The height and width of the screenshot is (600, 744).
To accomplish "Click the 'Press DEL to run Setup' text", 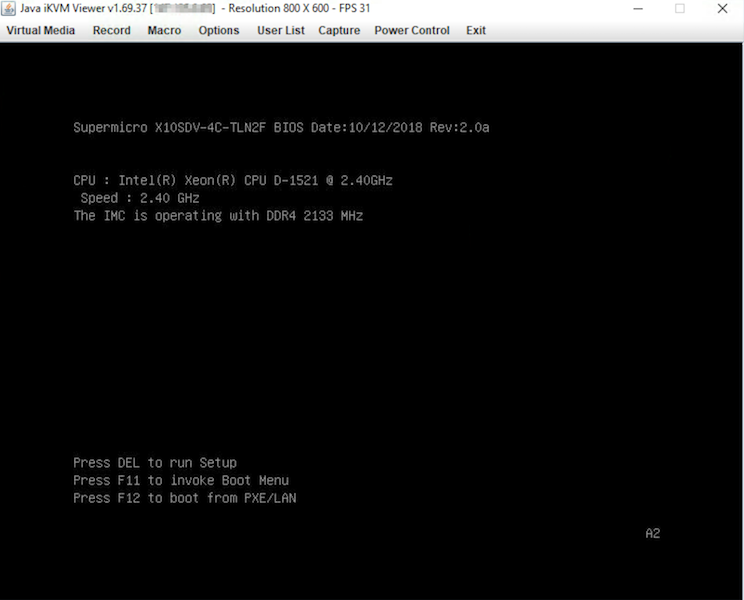I will [155, 462].
